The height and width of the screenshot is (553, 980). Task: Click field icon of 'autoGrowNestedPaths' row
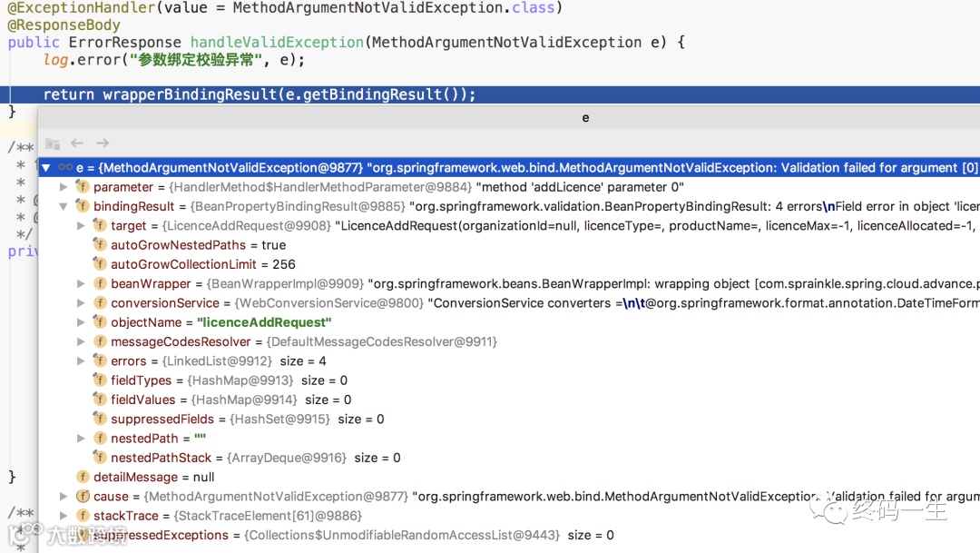click(100, 244)
